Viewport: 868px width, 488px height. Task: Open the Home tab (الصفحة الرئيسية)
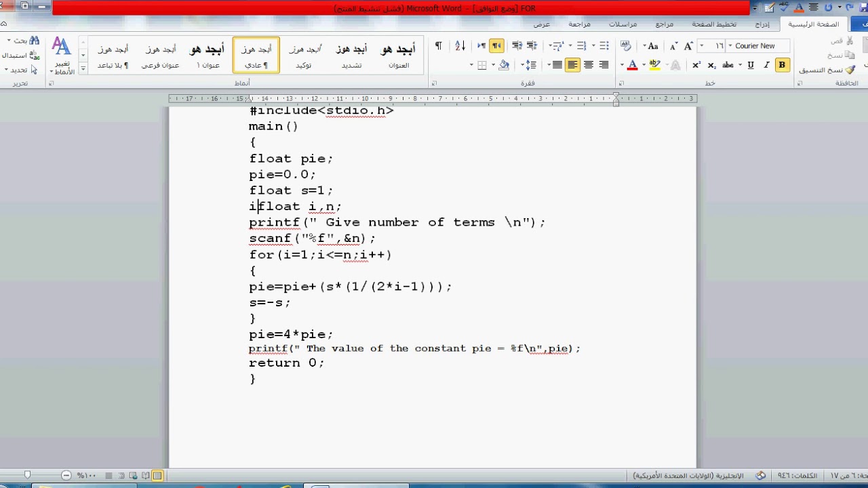coord(813,24)
